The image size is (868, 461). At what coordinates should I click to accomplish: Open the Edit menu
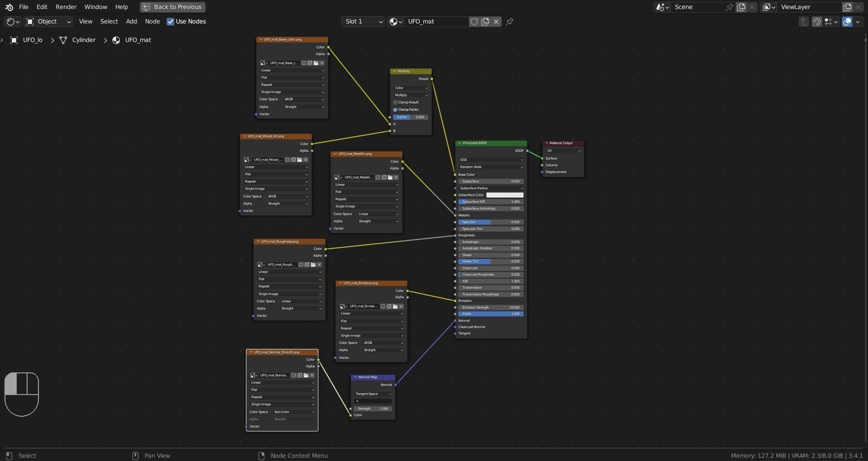pos(42,7)
